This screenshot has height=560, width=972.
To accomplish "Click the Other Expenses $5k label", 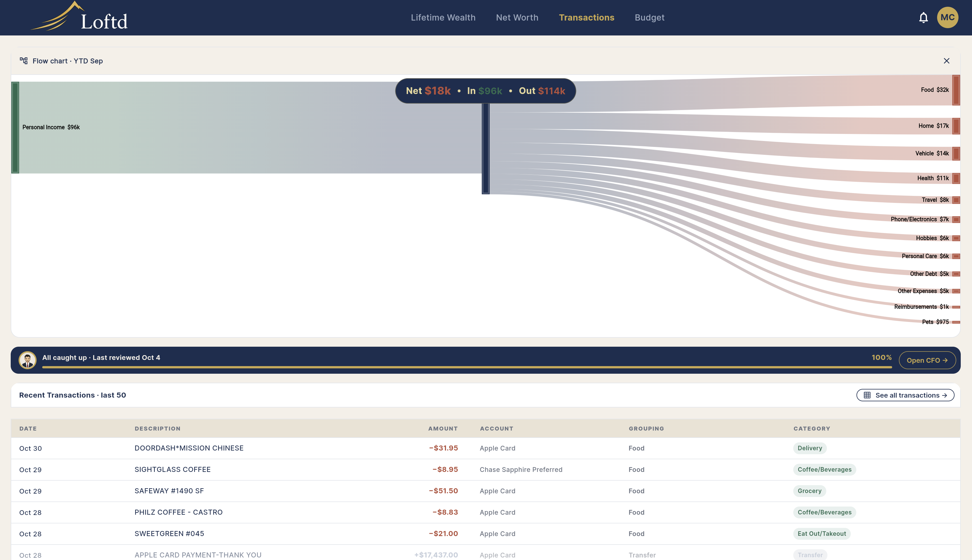I will (923, 291).
